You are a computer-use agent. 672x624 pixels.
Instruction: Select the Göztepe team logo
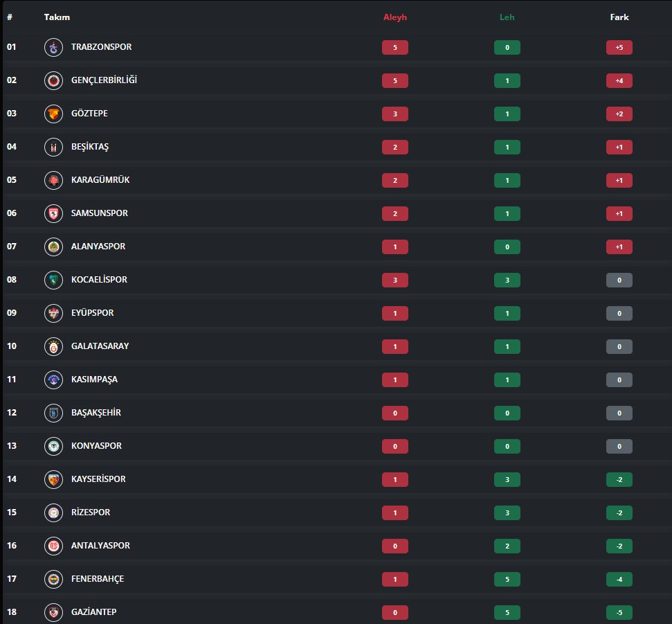pos(53,114)
